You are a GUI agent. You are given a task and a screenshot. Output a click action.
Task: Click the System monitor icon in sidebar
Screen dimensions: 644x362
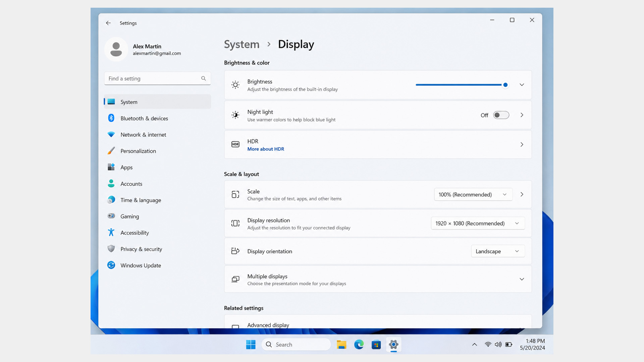[x=111, y=102]
